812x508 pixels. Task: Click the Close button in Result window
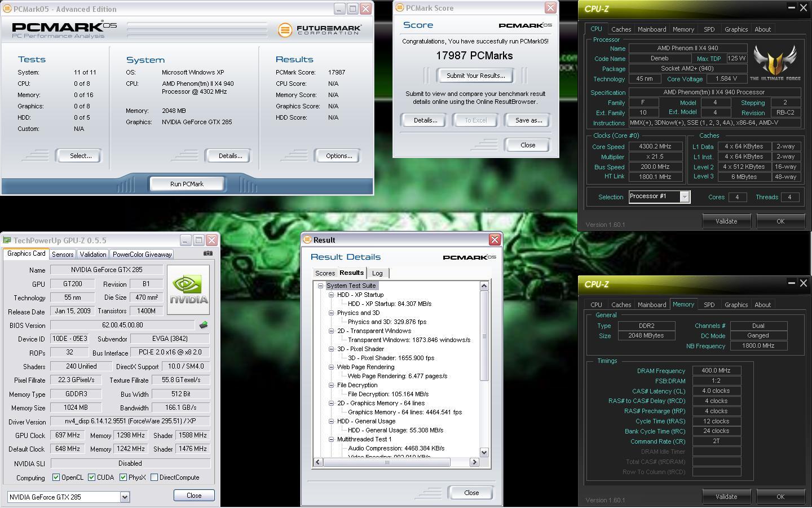pyautogui.click(x=471, y=493)
